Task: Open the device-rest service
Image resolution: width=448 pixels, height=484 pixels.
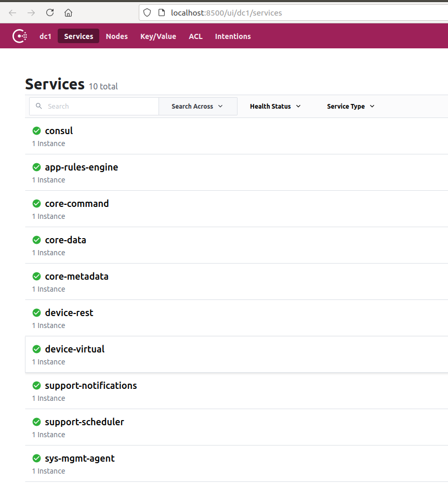Action: [69, 313]
